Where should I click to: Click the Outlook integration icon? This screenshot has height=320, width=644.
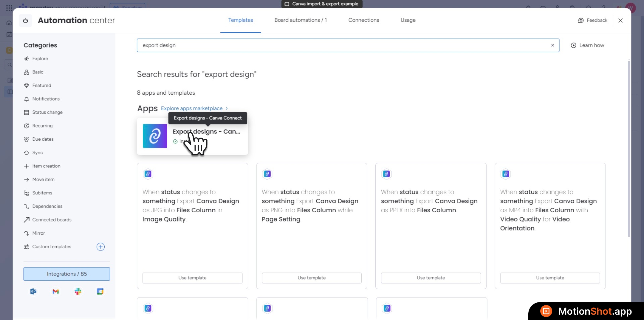(33, 291)
